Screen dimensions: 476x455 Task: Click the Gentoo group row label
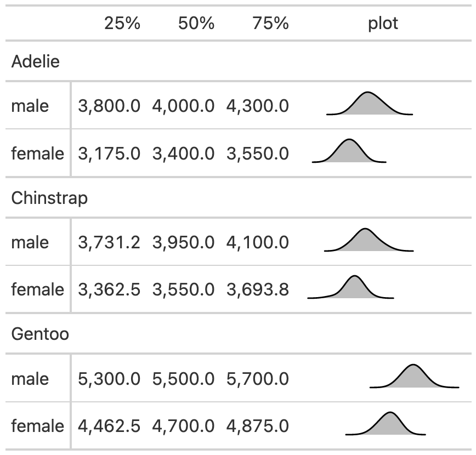(40, 334)
